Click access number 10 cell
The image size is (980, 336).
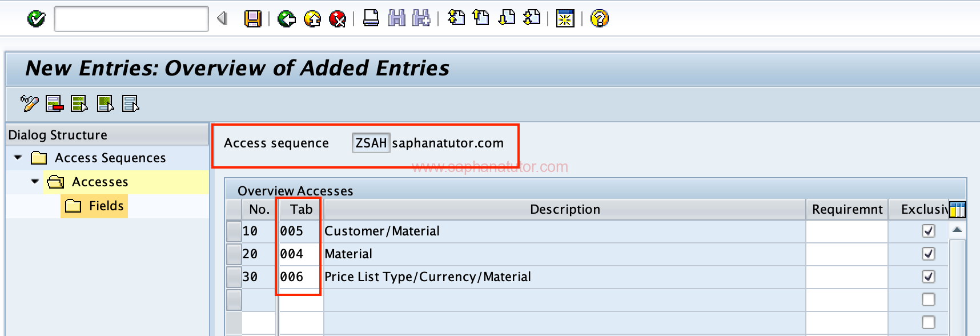click(259, 231)
